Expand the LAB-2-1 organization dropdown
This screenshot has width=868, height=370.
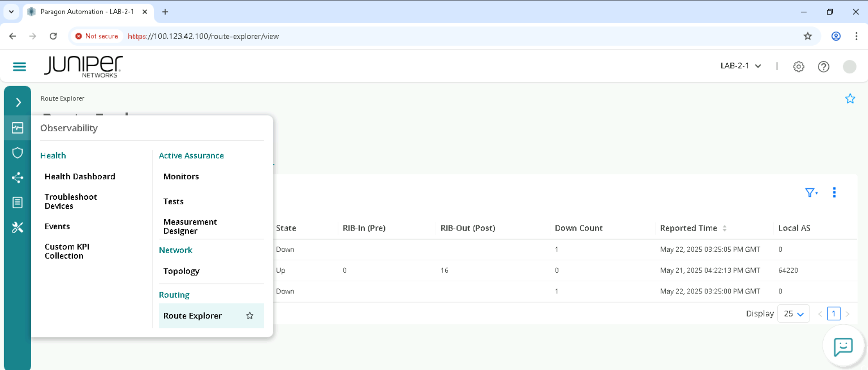740,66
